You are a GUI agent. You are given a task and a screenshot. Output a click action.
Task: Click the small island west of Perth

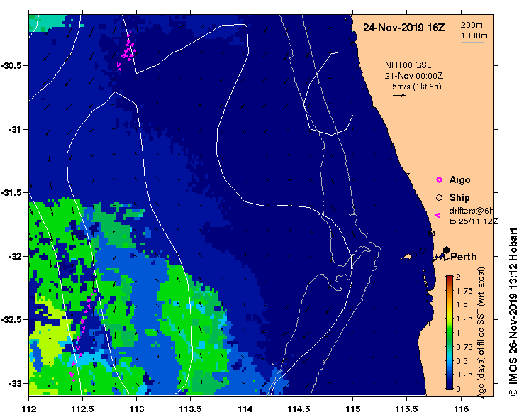pyautogui.click(x=407, y=257)
